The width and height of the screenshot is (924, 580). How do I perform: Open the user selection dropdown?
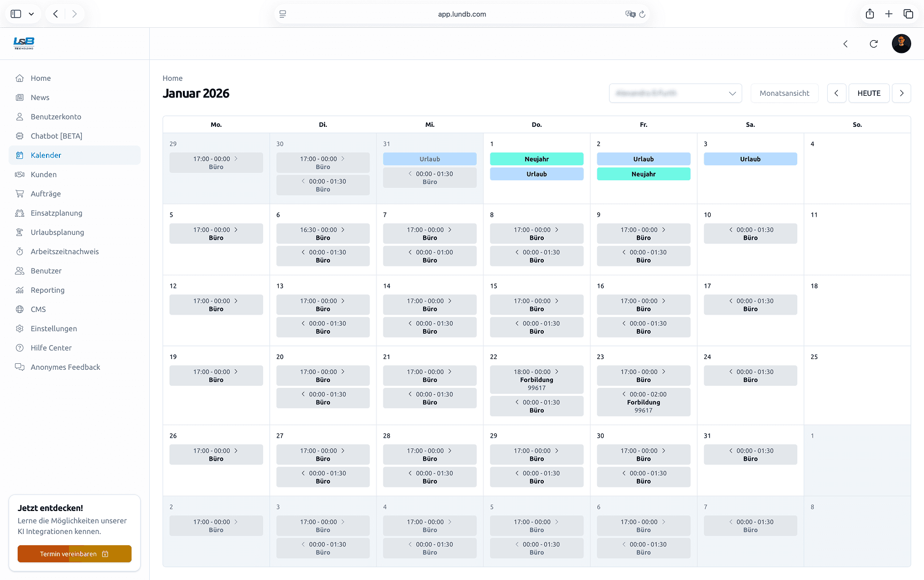pyautogui.click(x=675, y=93)
